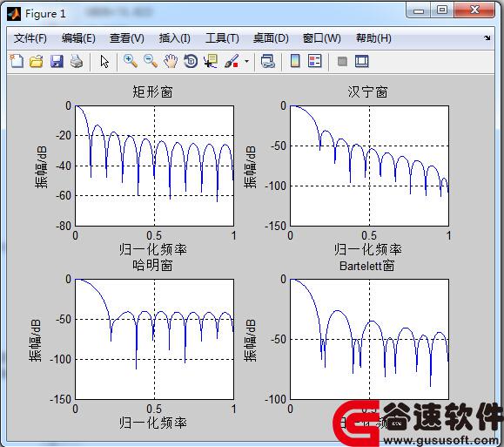The image size is (504, 447).
Task: Click inside the 矩形窗 plot axes
Action: tap(154, 166)
